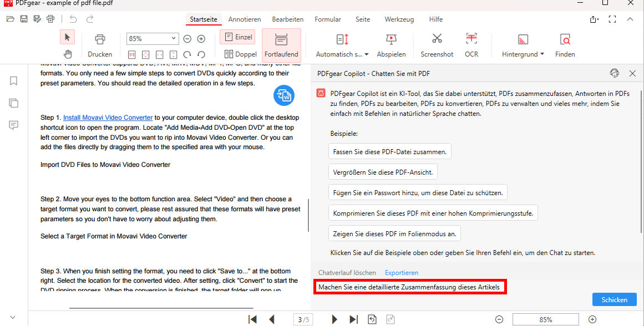Click the Drucken print button
Image resolution: width=644 pixels, height=326 pixels.
[x=100, y=45]
